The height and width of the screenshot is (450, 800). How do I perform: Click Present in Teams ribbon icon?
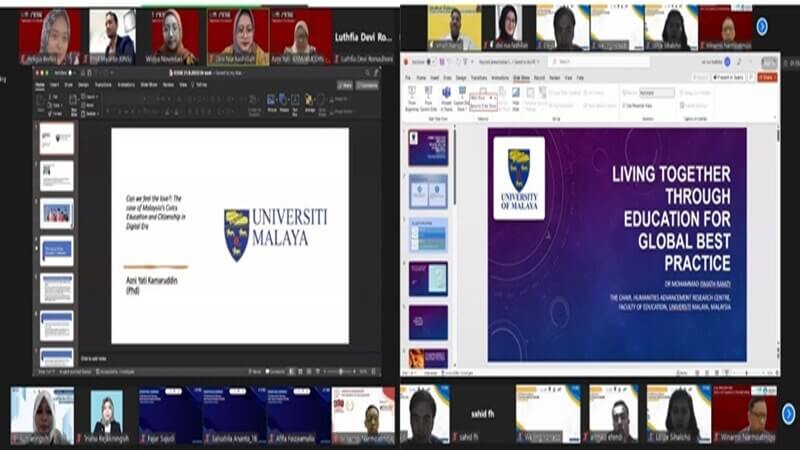point(446,98)
